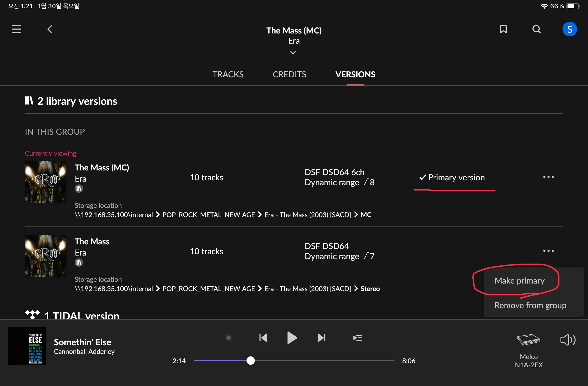This screenshot has width=588, height=386.
Task: Play Somethin' Else
Action: coord(292,338)
